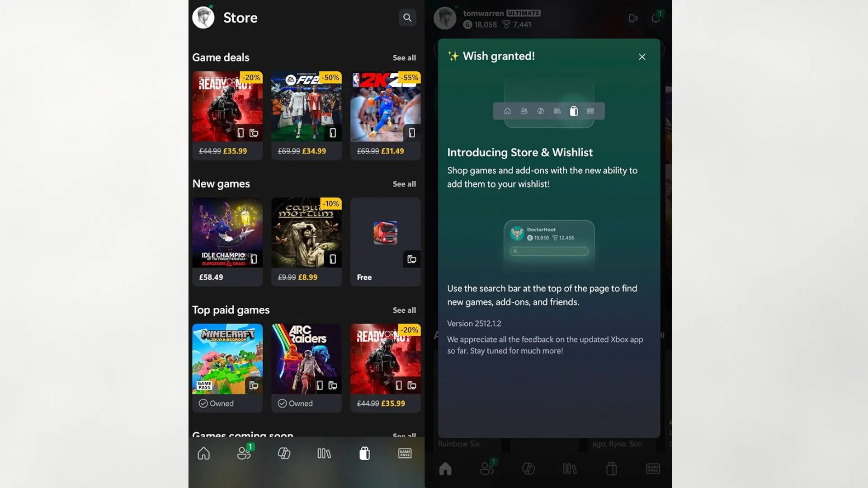Viewport: 868px width, 488px height.
Task: Open Game Pass from the bottom navigation
Action: (x=405, y=453)
